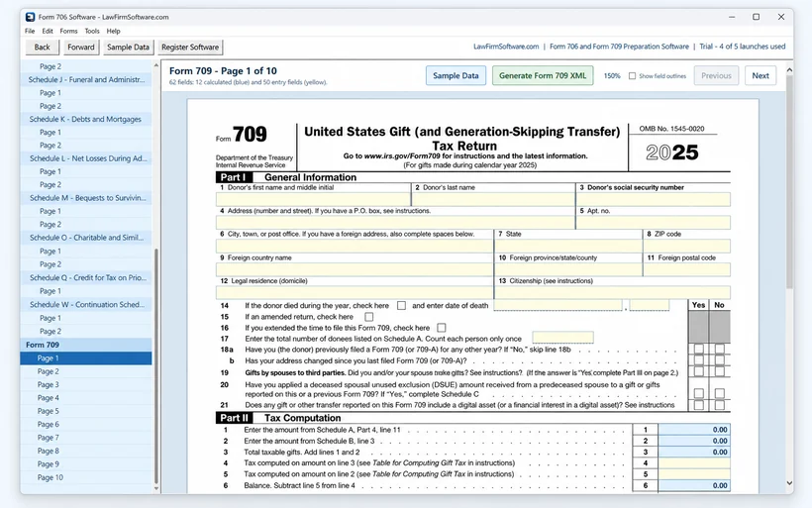Click the Forward toolbar button
The image size is (812, 508).
point(81,48)
